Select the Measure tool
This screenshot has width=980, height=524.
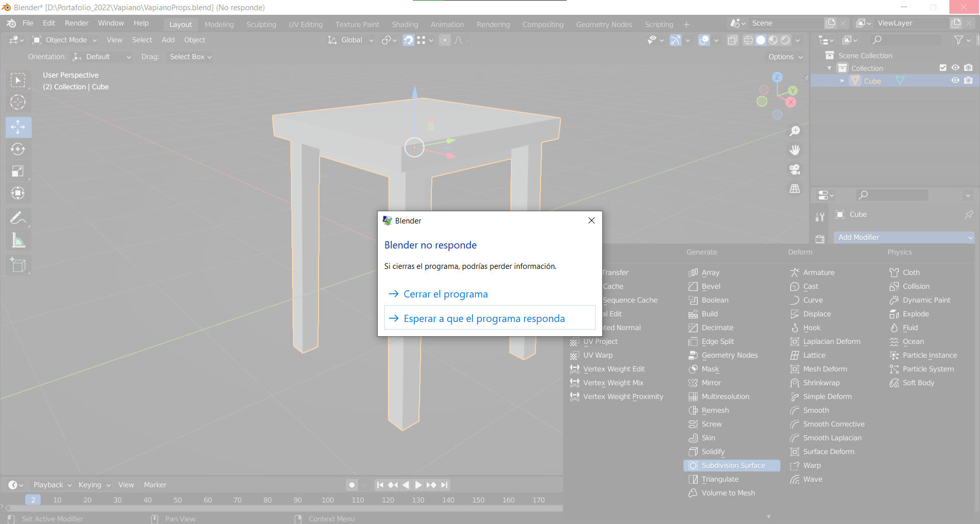[18, 240]
